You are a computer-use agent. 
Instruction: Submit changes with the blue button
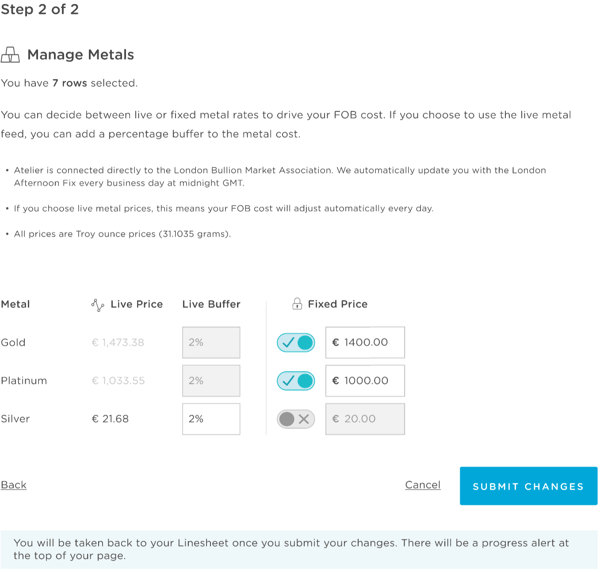point(528,486)
